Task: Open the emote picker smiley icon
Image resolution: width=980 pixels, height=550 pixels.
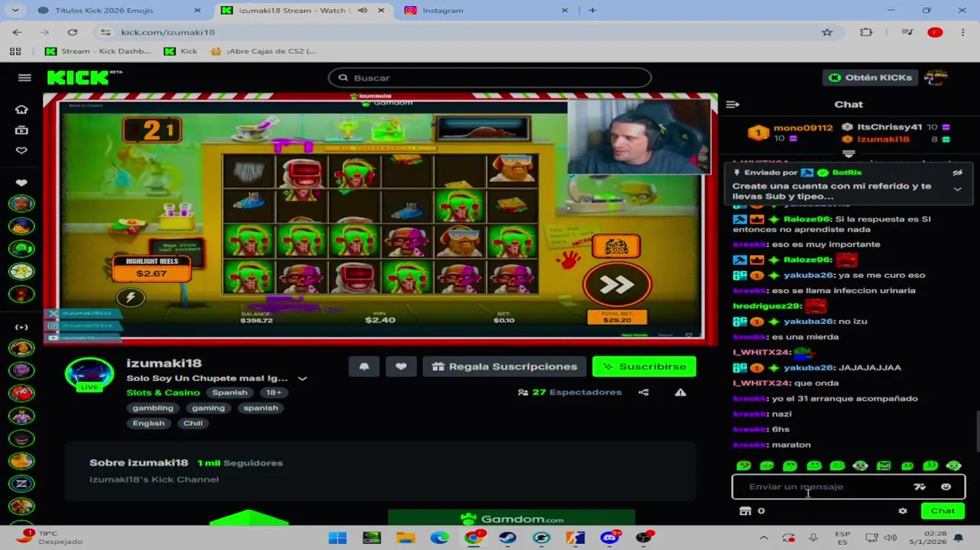Action: (x=946, y=487)
